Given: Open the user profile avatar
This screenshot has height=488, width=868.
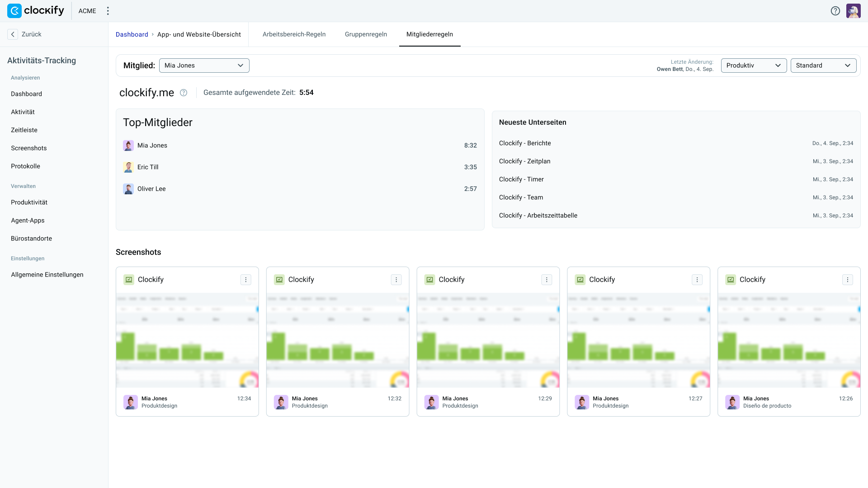Looking at the screenshot, I should coord(854,11).
